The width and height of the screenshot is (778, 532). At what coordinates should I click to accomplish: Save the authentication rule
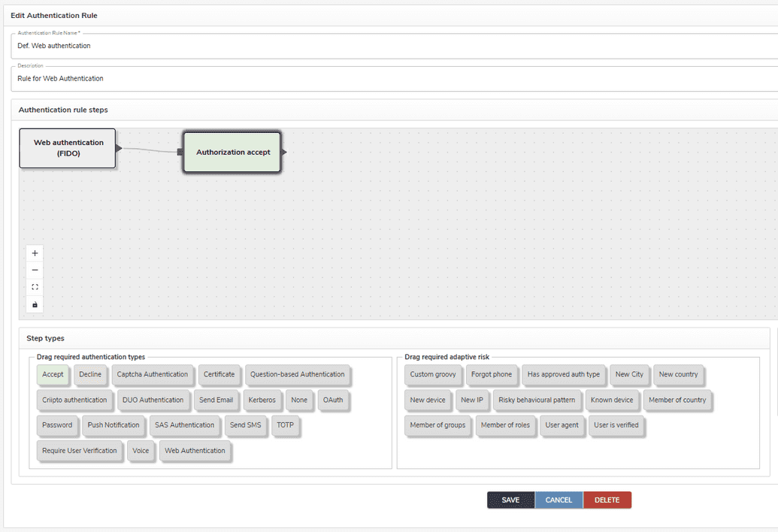pos(510,499)
